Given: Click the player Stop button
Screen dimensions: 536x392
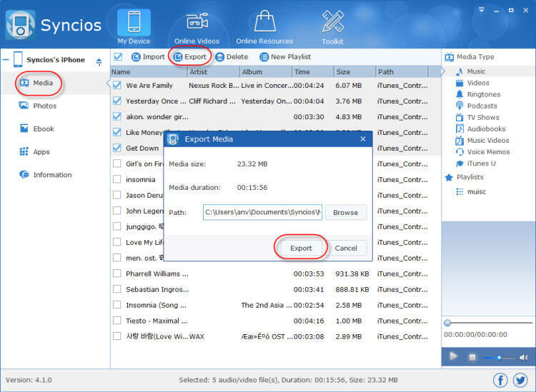Looking at the screenshot, I should click(x=472, y=357).
